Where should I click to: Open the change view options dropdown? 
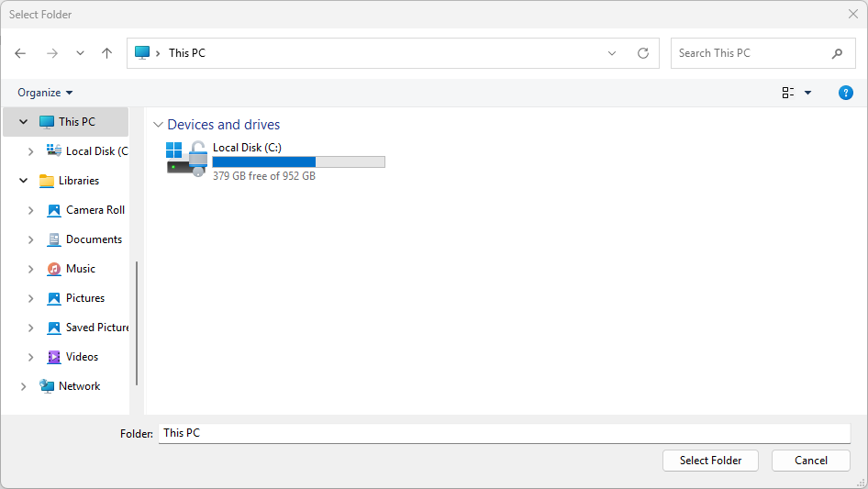tap(807, 93)
